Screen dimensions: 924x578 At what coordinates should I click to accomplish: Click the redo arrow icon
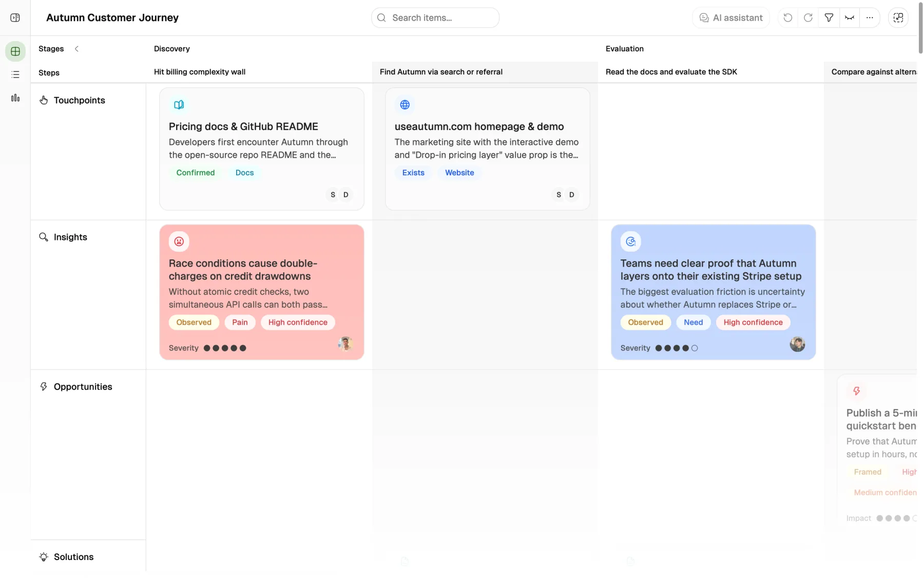808,17
